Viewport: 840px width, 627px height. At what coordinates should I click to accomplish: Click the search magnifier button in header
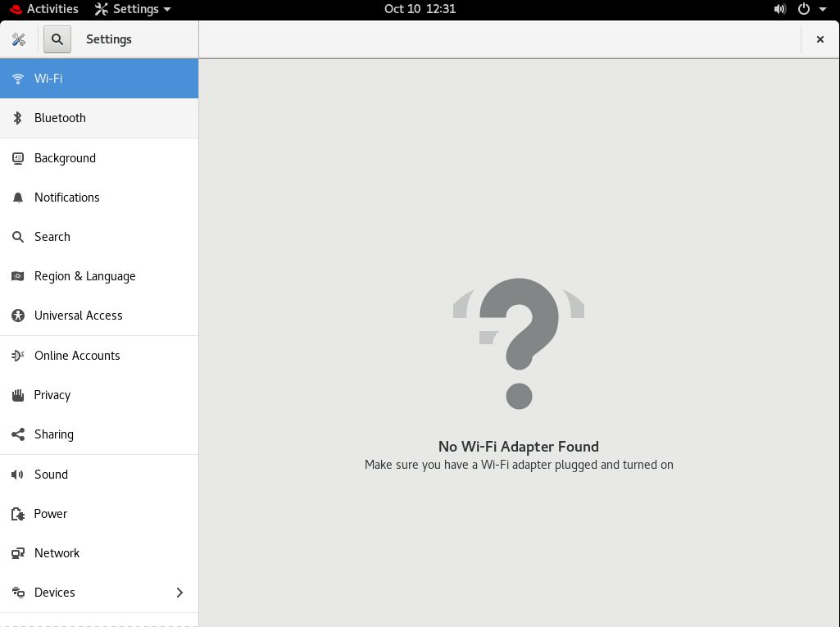[57, 39]
